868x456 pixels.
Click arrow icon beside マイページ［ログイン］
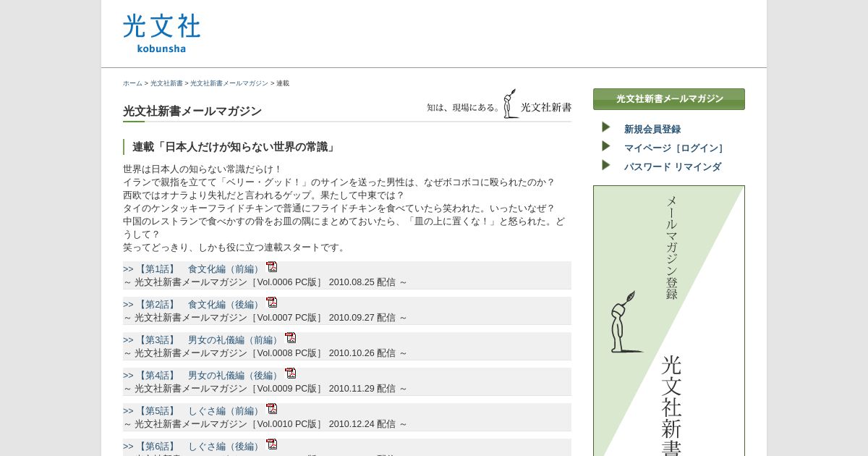click(606, 146)
